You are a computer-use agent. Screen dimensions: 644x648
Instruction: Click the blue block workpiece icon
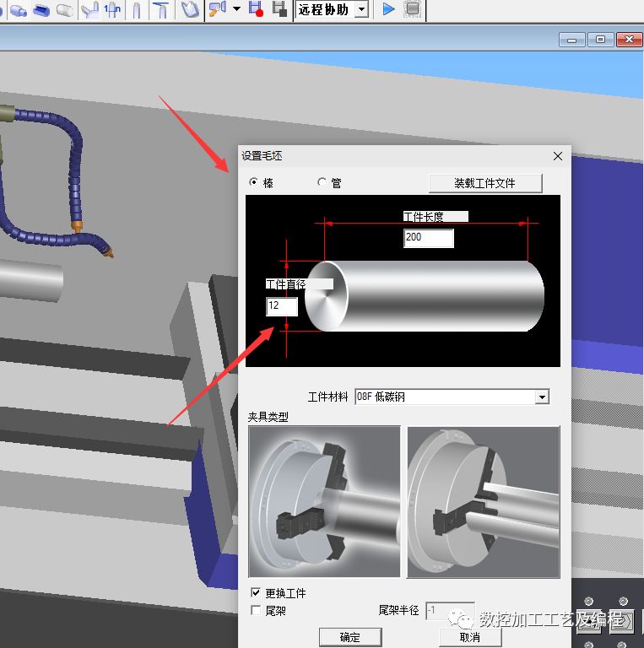click(x=41, y=9)
